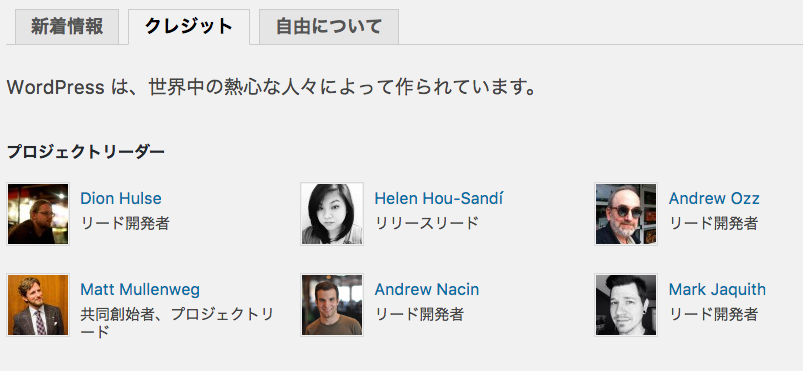The width and height of the screenshot is (803, 371).
Task: Switch to the 新着情報 tab
Action: pos(67,27)
